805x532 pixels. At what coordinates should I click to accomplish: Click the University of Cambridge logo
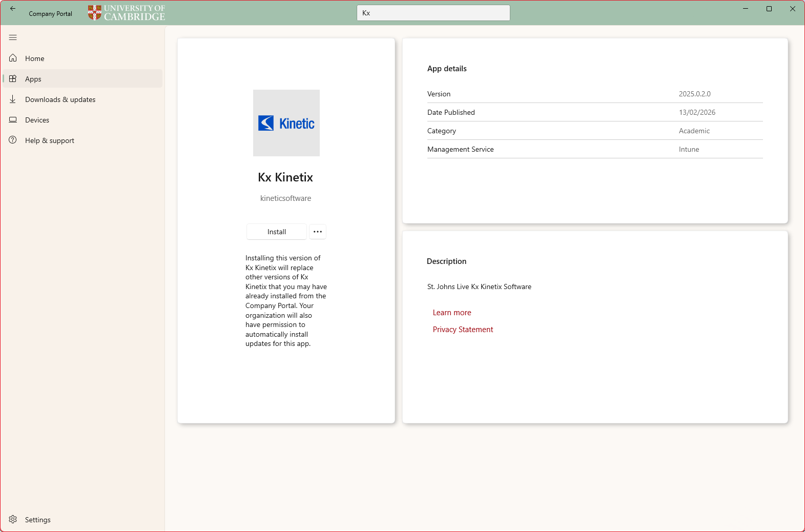[127, 13]
